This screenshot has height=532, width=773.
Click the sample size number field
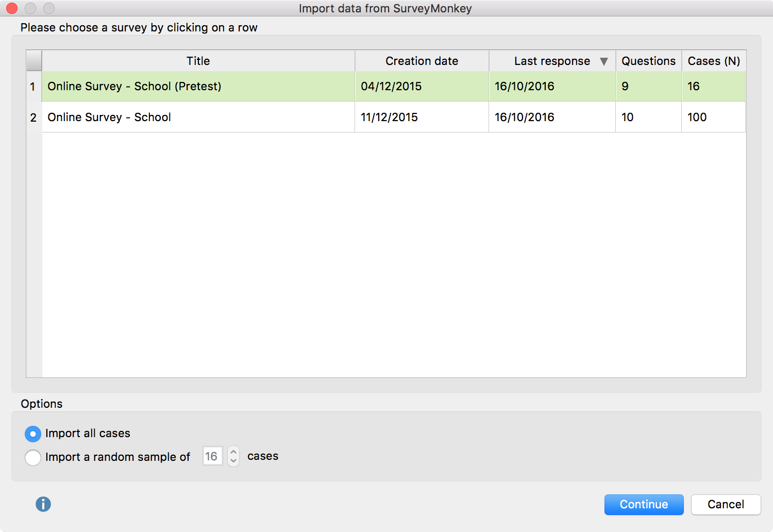[212, 456]
